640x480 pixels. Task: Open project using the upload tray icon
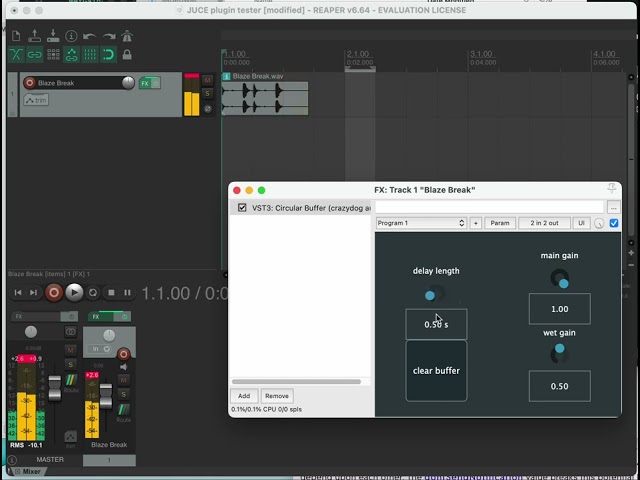click(x=34, y=36)
